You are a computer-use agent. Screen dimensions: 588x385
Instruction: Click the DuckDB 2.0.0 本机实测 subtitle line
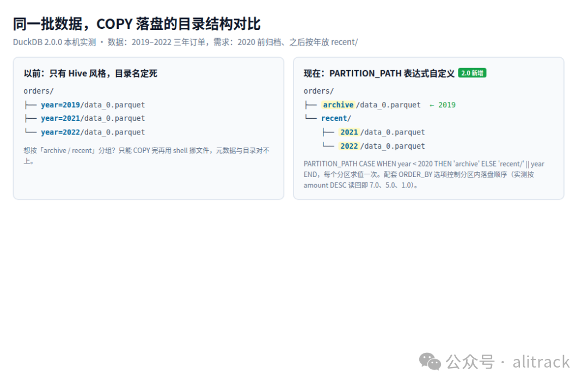[x=185, y=42]
